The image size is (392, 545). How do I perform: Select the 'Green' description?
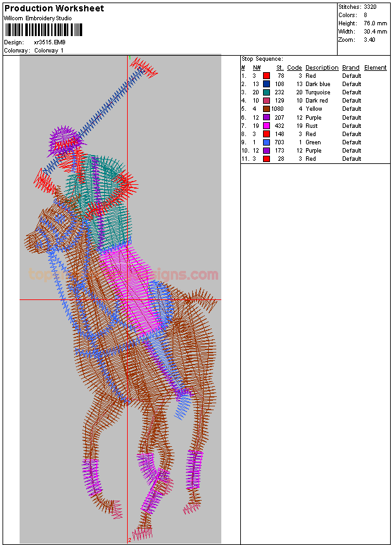click(x=313, y=142)
